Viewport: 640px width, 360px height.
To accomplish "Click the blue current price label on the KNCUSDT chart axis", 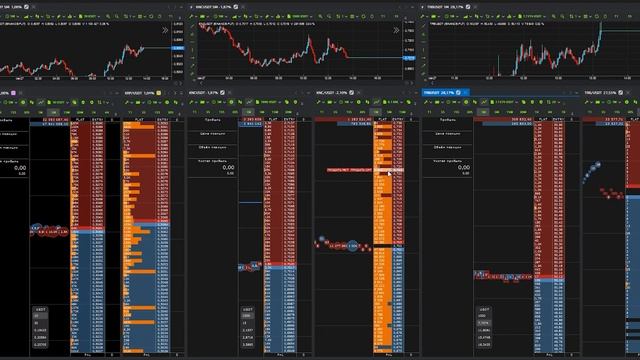I will pyautogui.click(x=409, y=58).
